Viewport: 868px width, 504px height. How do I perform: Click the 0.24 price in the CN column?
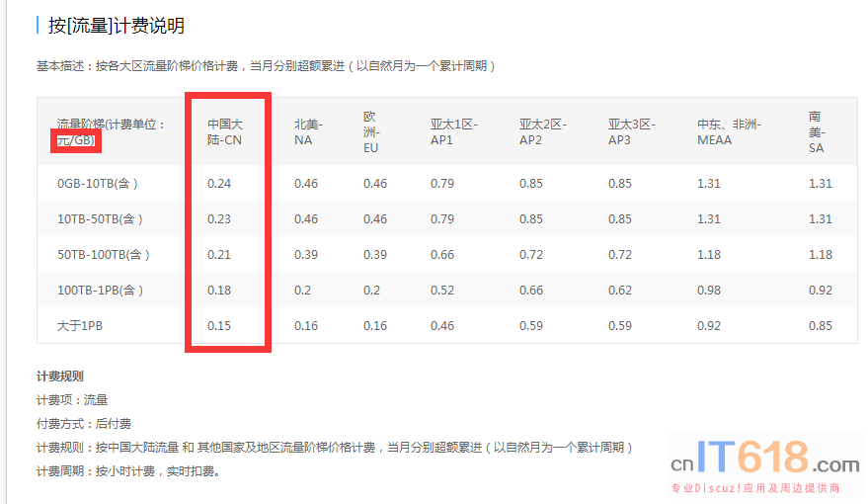click(x=219, y=184)
